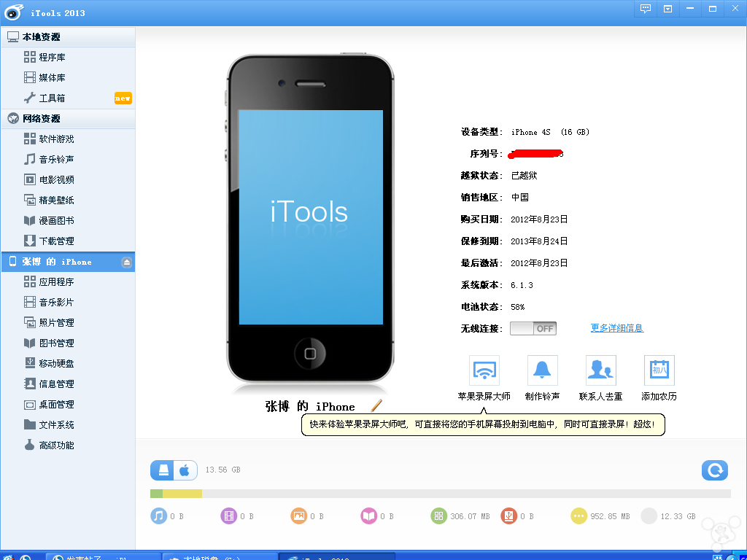Click the pink book storage icon

(x=368, y=516)
